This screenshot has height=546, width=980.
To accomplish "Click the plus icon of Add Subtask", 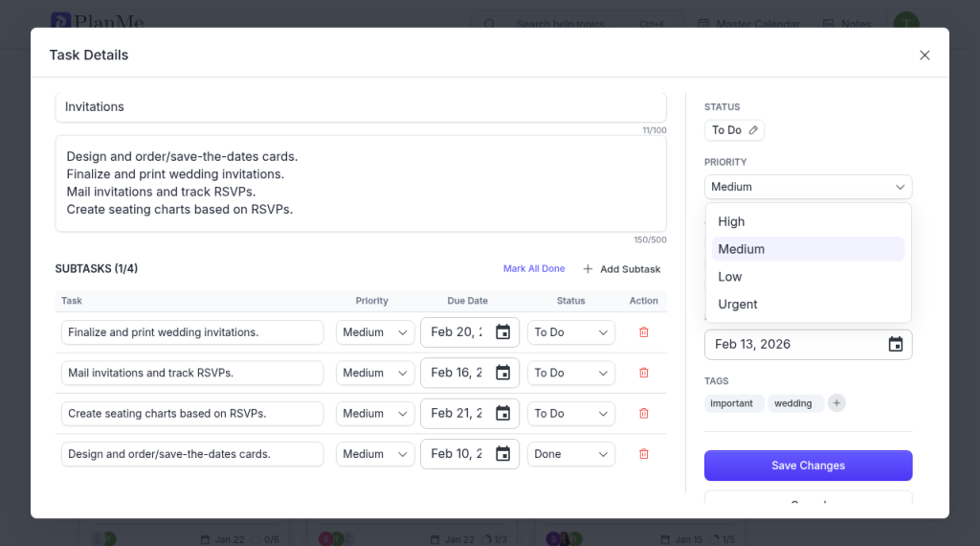I will (588, 269).
